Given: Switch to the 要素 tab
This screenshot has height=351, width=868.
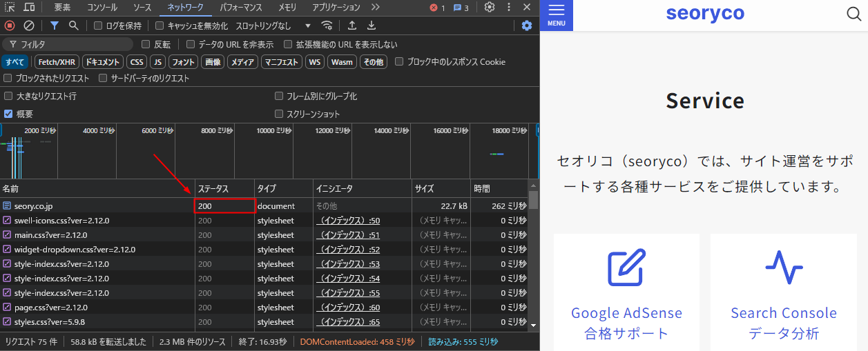Looking at the screenshot, I should tap(62, 8).
